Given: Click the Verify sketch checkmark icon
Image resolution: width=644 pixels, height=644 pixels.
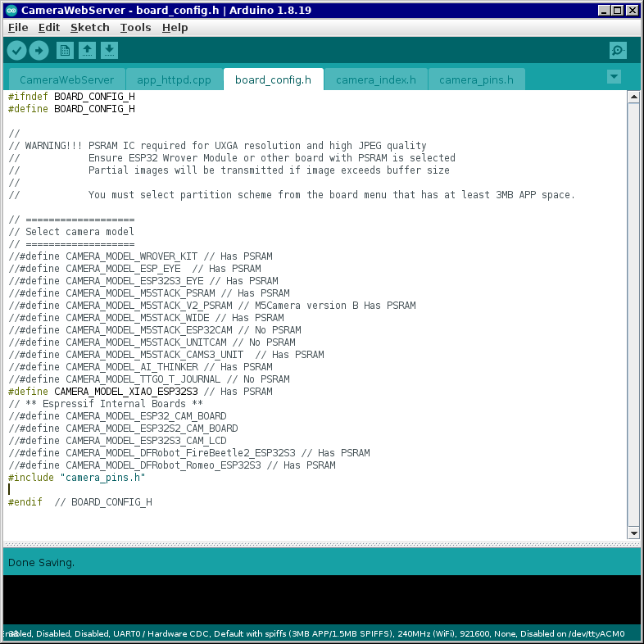Looking at the screenshot, I should [x=16, y=51].
